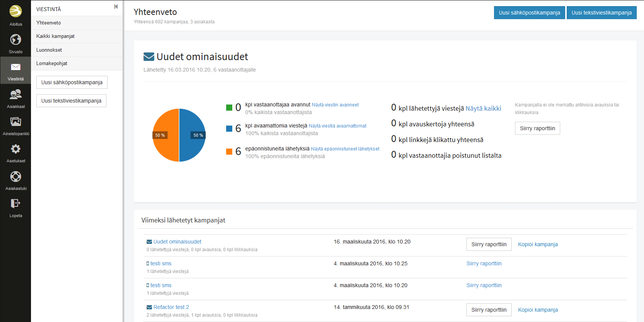The image size is (644, 322).
Task: Open Luonnokset in the sidebar menu
Action: (49, 50)
